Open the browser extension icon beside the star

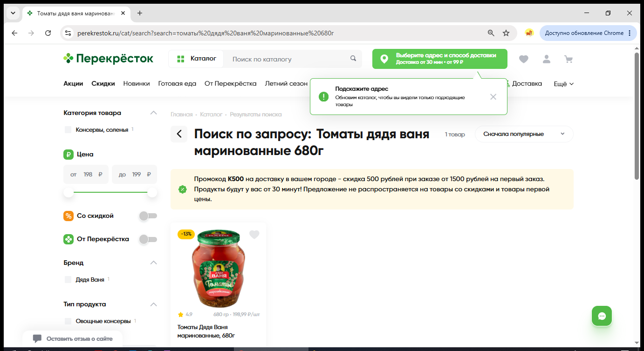(529, 33)
